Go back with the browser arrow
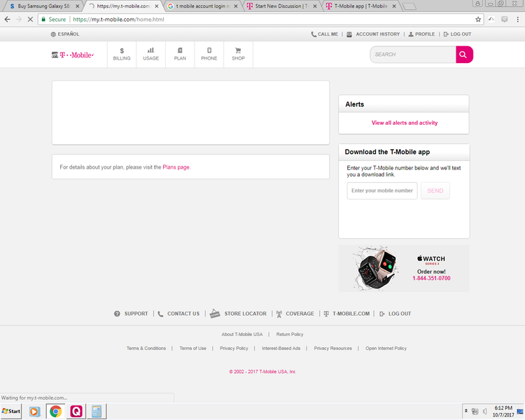Viewport: 525px width, 420px height. tap(8, 20)
